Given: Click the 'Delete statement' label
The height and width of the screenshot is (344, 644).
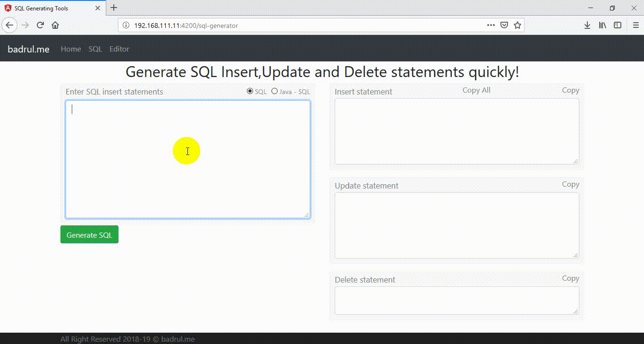Looking at the screenshot, I should [365, 280].
